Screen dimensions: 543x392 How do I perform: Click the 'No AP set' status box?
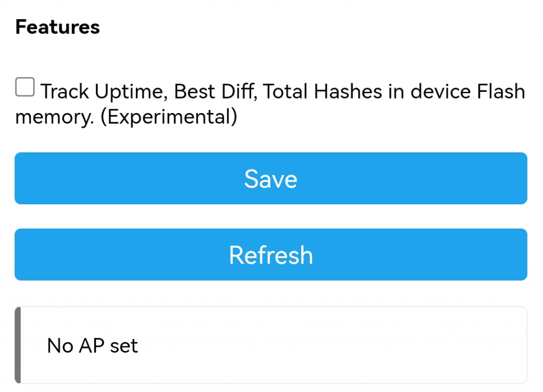[x=270, y=345]
